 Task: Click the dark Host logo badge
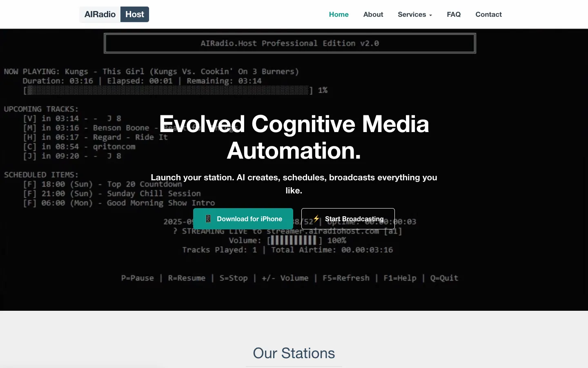click(x=135, y=14)
